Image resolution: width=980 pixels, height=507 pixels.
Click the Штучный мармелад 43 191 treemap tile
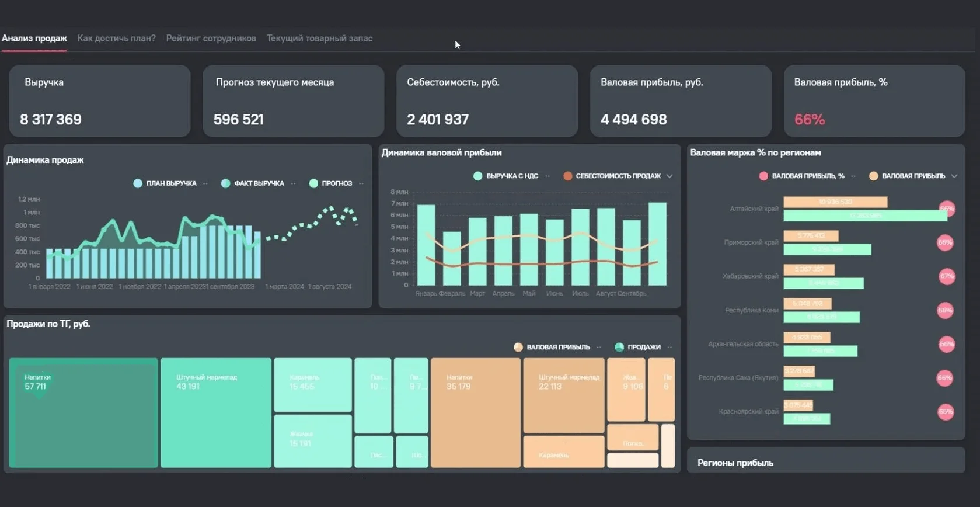tap(215, 412)
